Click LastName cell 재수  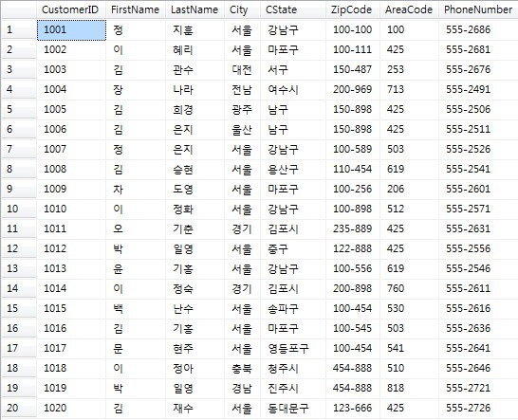[194, 408]
